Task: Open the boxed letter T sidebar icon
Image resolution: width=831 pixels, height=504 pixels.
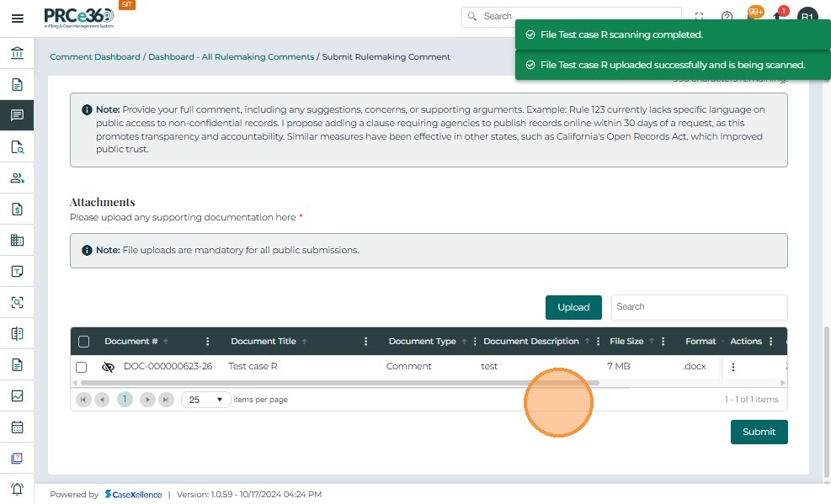Action: pos(17,272)
